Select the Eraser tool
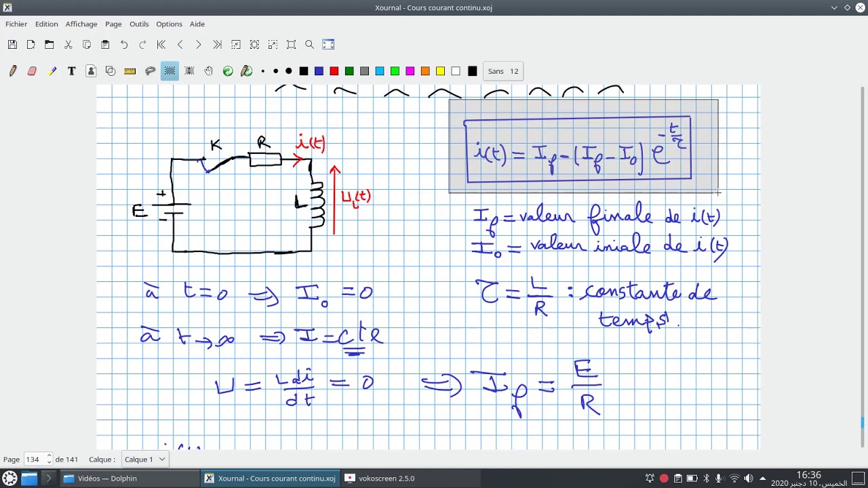Viewport: 868px width, 488px height. (x=32, y=71)
